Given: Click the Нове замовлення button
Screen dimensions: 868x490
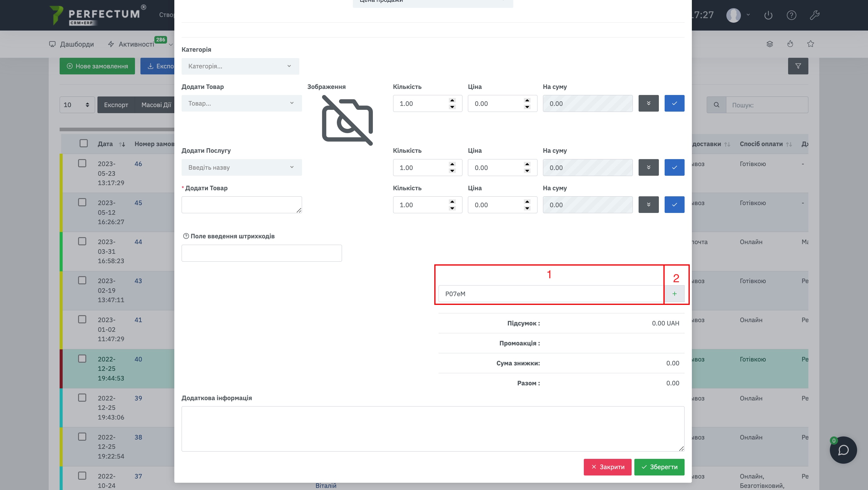Looking at the screenshot, I should pos(97,66).
